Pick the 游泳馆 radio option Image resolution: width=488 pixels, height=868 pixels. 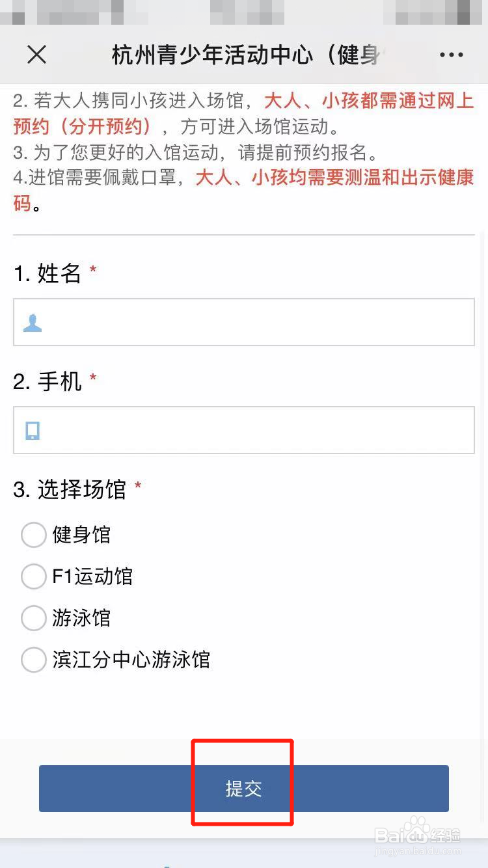[x=34, y=618]
